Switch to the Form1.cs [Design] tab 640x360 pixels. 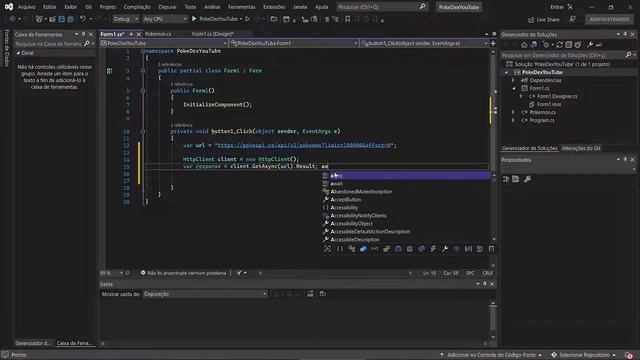(213, 34)
